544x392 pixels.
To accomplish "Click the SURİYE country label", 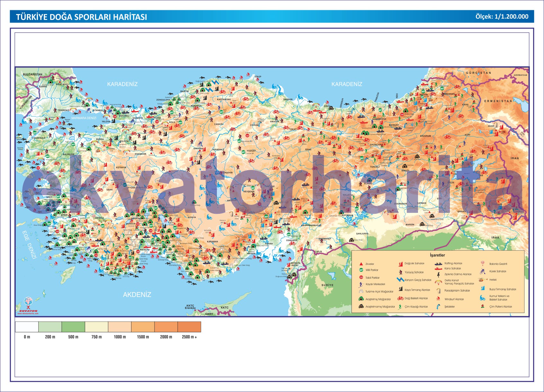I will pos(327,285).
